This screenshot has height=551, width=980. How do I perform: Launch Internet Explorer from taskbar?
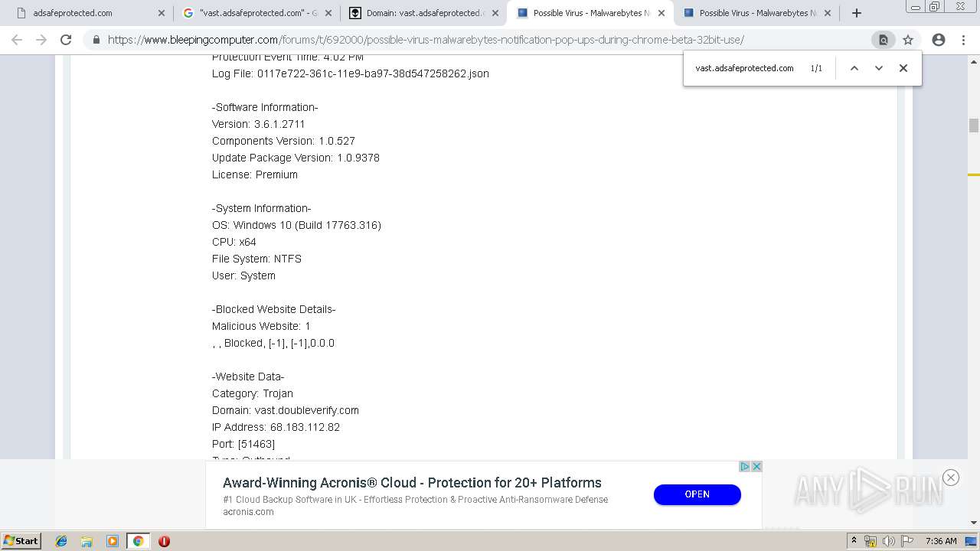tap(61, 541)
